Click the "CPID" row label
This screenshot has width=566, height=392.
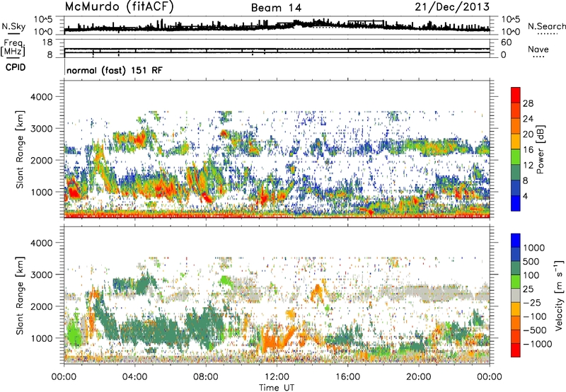coord(16,67)
